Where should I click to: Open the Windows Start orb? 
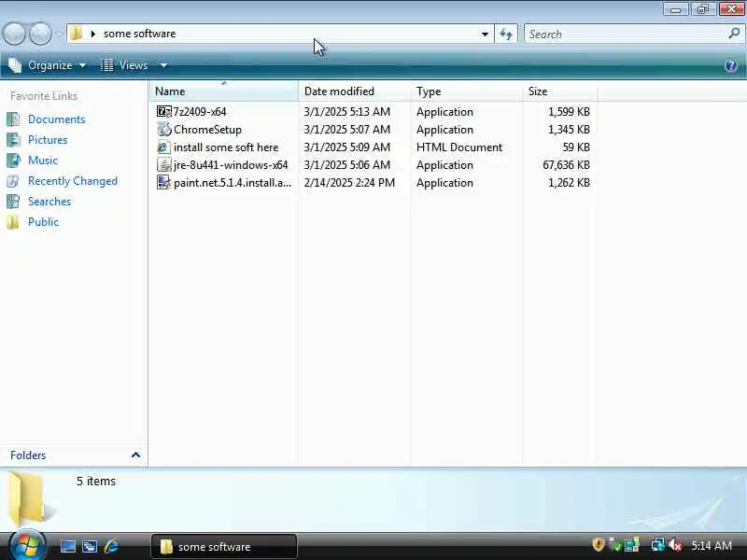point(27,545)
